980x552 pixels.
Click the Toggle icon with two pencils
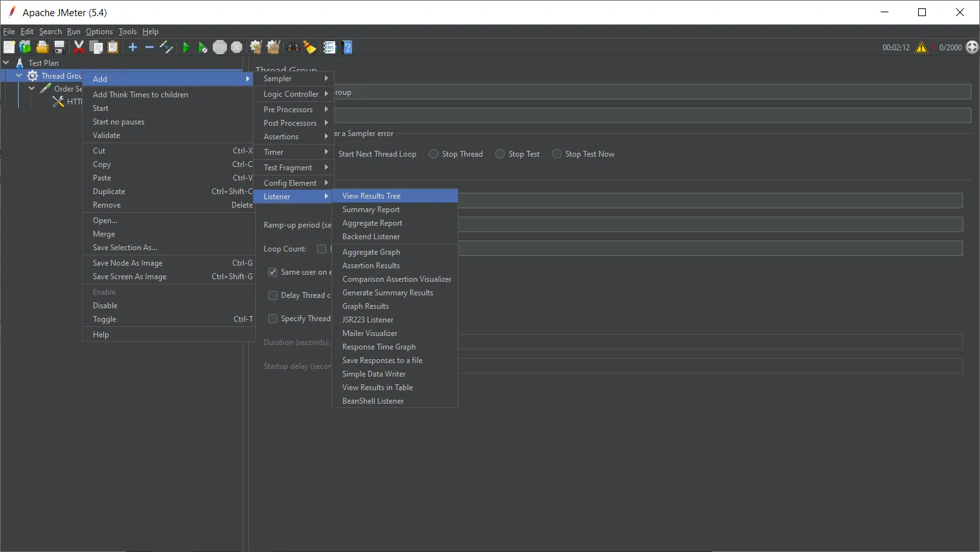[x=166, y=47]
